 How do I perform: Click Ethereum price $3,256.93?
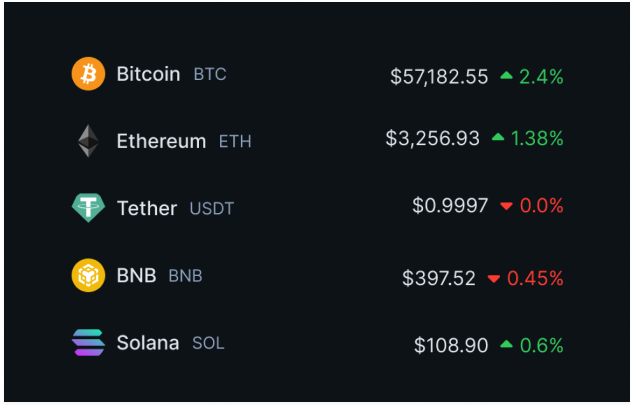432,139
